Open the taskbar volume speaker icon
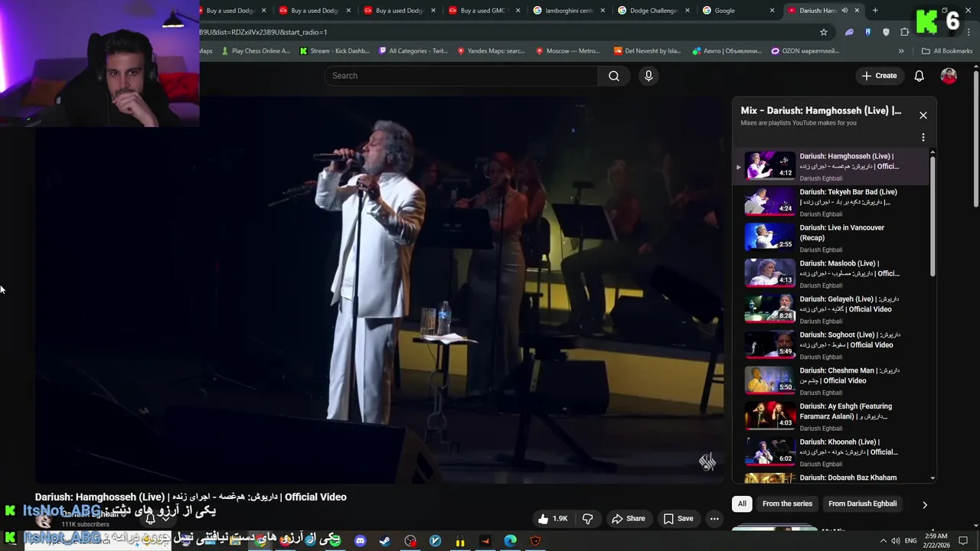 pos(896,541)
